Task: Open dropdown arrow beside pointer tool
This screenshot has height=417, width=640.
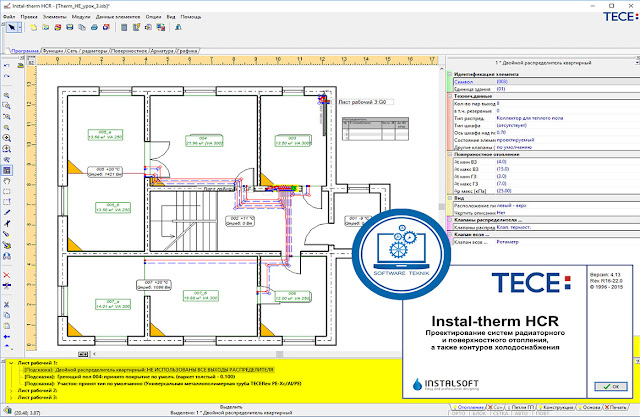Action: [x=19, y=27]
